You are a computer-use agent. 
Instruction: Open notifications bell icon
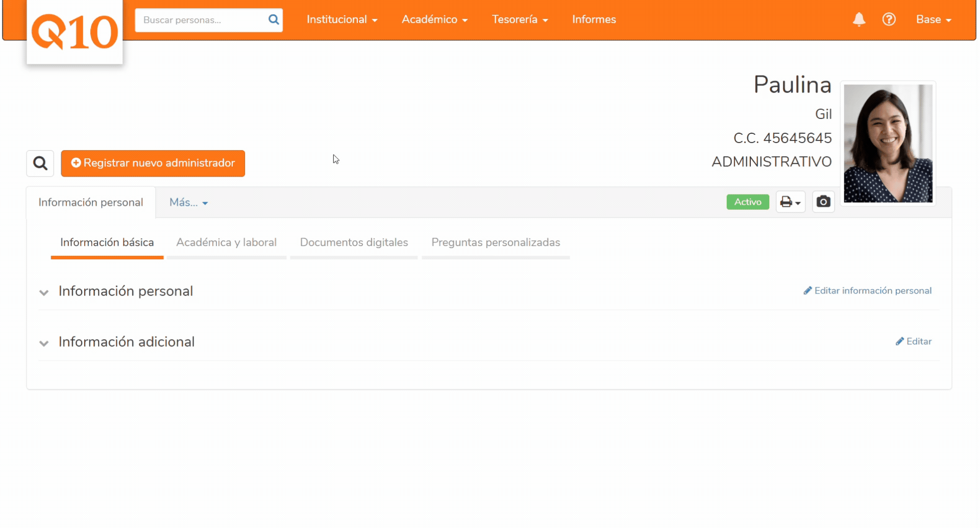point(859,19)
